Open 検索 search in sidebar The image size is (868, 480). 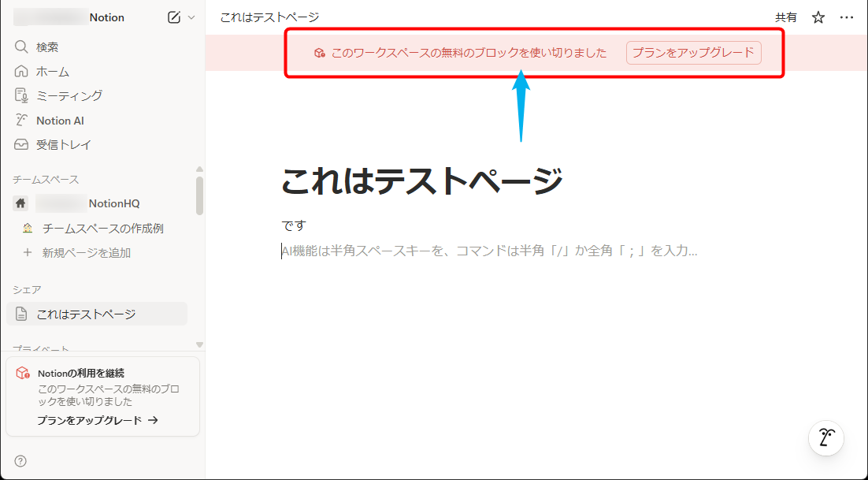click(x=47, y=47)
